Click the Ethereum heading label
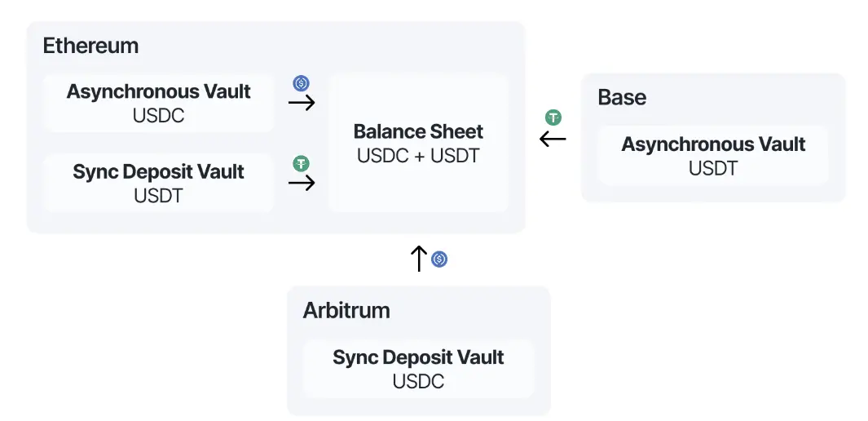The height and width of the screenshot is (421, 868). click(x=90, y=46)
